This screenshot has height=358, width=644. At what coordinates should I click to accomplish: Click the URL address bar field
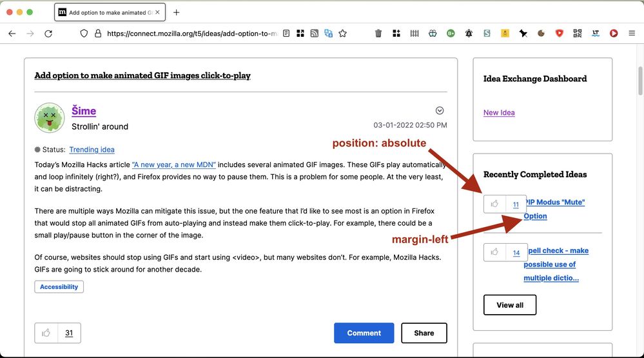(x=192, y=34)
